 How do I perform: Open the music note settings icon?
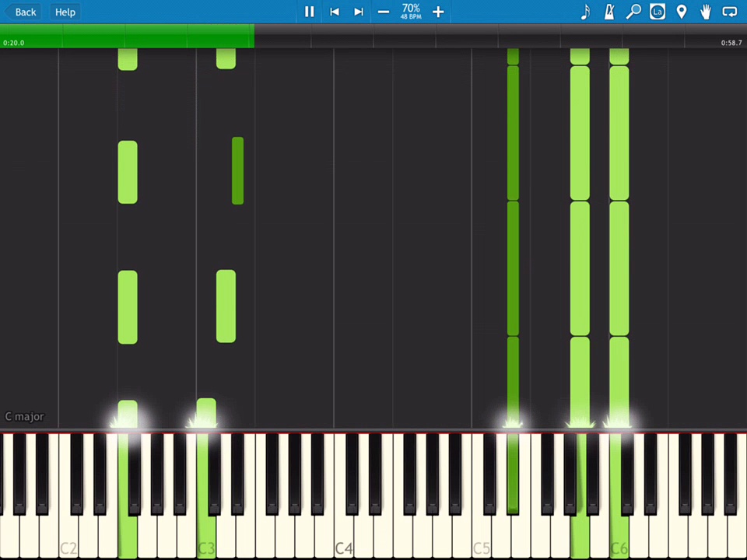(586, 12)
